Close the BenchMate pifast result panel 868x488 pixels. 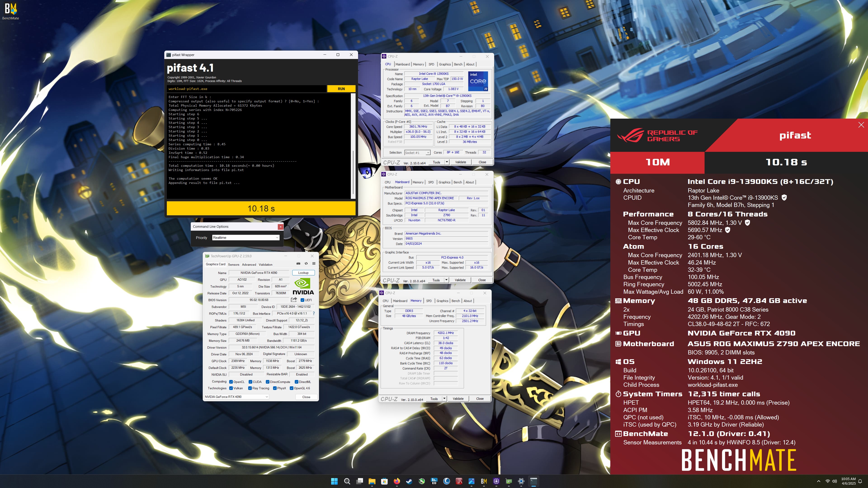point(861,125)
